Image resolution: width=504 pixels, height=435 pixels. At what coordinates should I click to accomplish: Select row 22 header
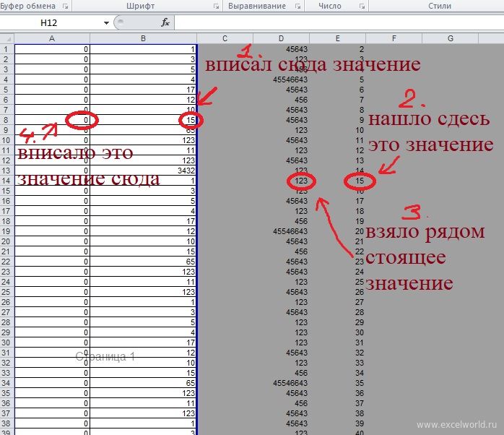point(7,262)
